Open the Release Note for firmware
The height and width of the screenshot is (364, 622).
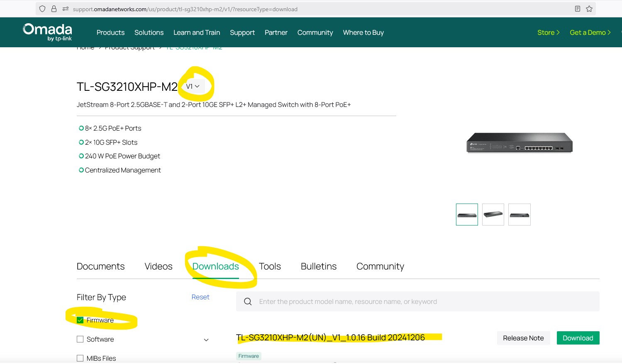(523, 338)
